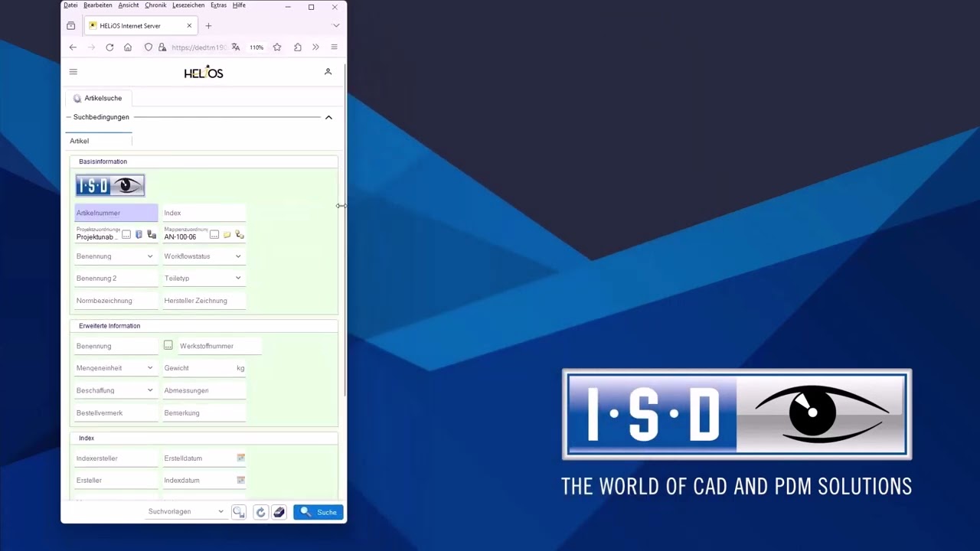The width and height of the screenshot is (980, 551).
Task: Open a new browser tab
Action: 208,26
